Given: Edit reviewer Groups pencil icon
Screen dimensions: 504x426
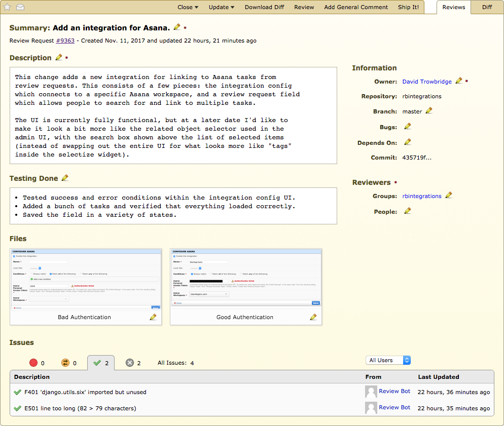Looking at the screenshot, I should pyautogui.click(x=449, y=195).
